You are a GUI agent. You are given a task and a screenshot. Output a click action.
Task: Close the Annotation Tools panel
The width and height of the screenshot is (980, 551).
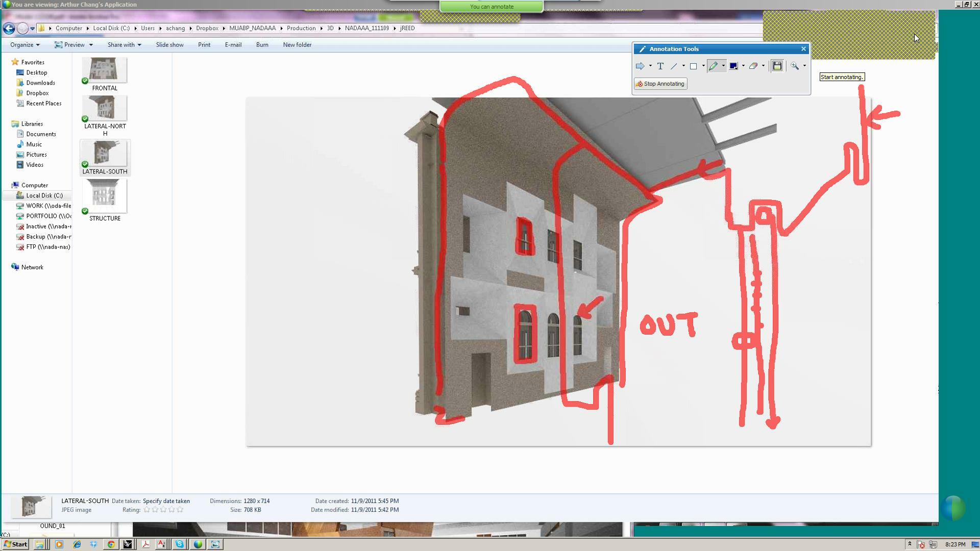[804, 49]
